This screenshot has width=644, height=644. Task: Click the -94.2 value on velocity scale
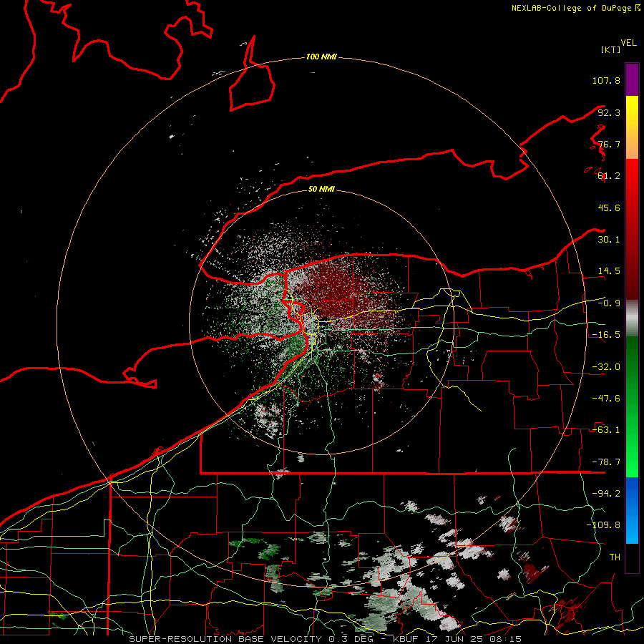pyautogui.click(x=606, y=493)
